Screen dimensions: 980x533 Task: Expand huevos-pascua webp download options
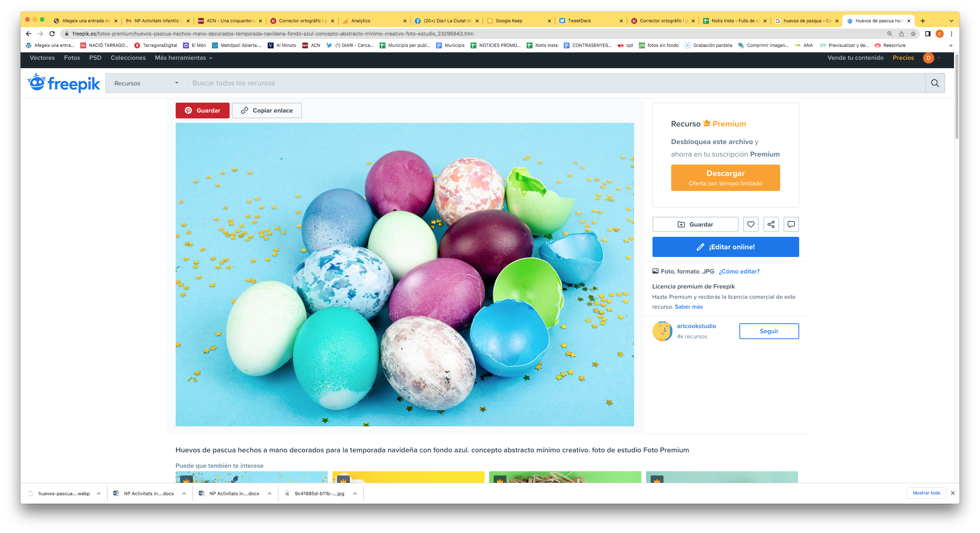pos(99,493)
